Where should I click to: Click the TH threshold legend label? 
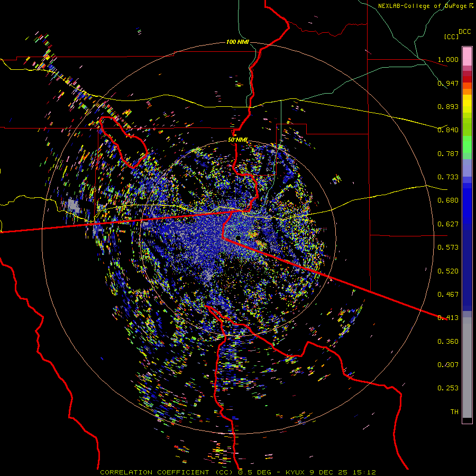click(454, 412)
